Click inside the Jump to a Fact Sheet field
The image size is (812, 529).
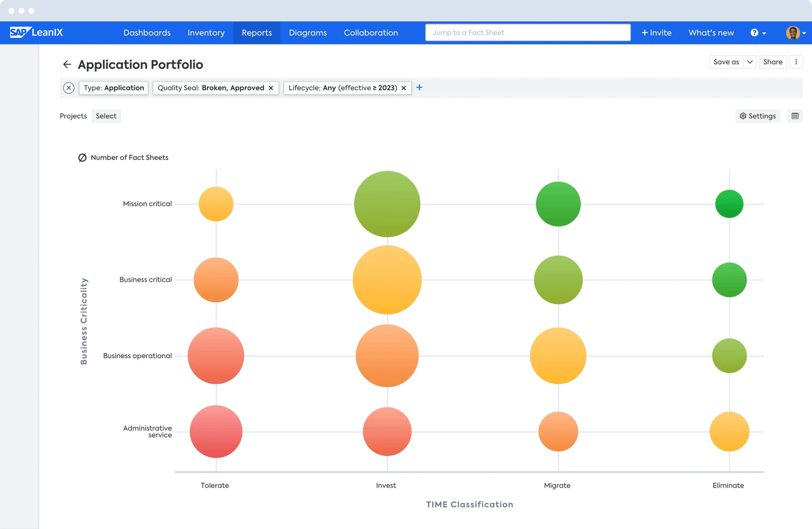[x=528, y=32]
